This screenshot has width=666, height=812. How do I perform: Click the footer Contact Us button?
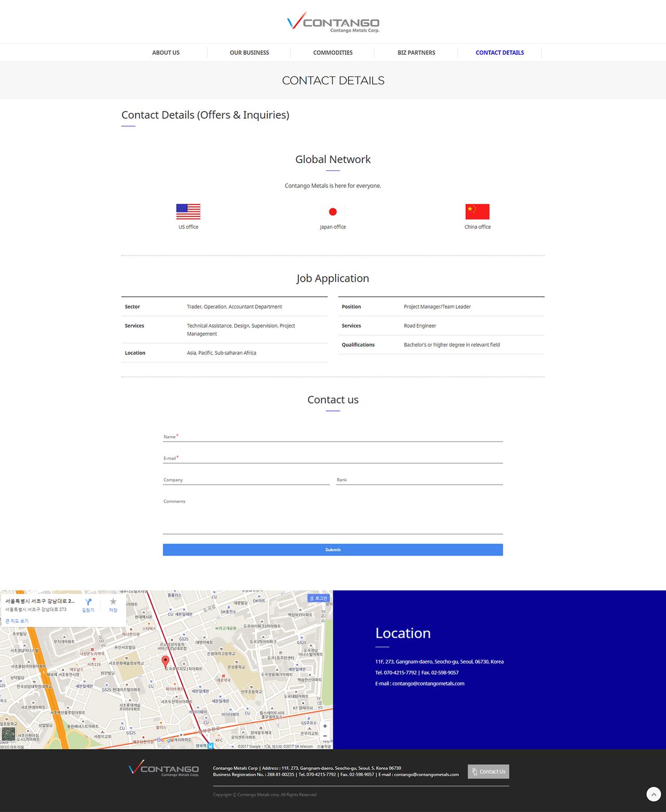click(489, 771)
